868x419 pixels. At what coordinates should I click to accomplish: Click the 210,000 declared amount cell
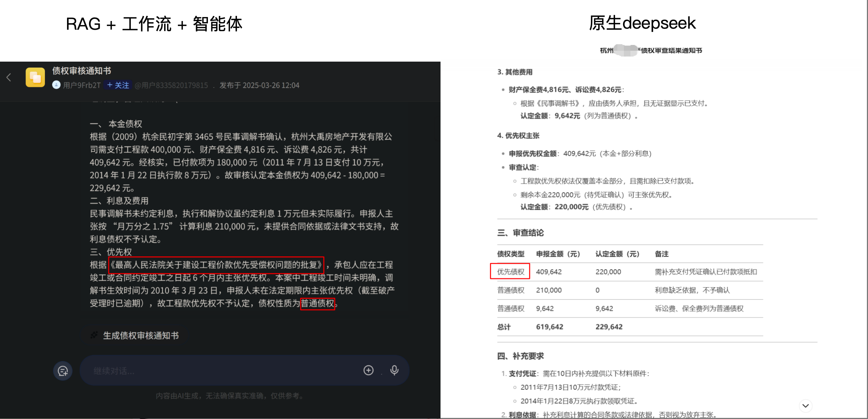pos(549,290)
